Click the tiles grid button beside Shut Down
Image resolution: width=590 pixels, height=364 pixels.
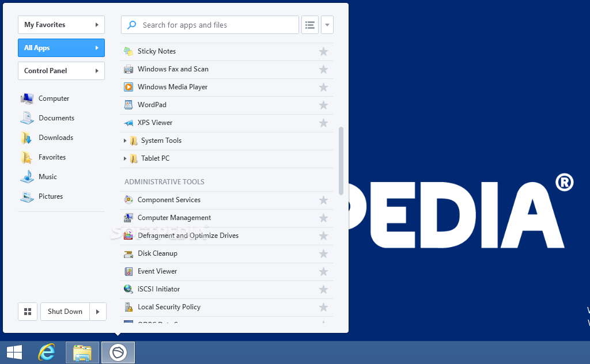[x=28, y=312]
